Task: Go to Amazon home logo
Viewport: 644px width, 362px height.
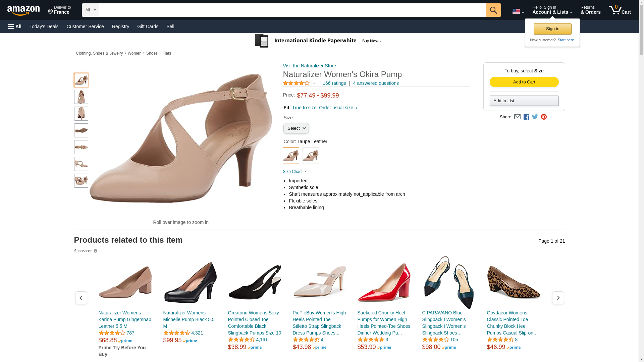Action: [x=23, y=11]
